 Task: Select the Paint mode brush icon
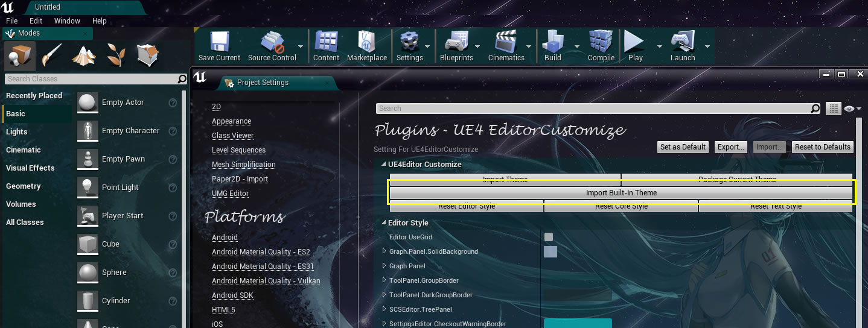(x=53, y=56)
